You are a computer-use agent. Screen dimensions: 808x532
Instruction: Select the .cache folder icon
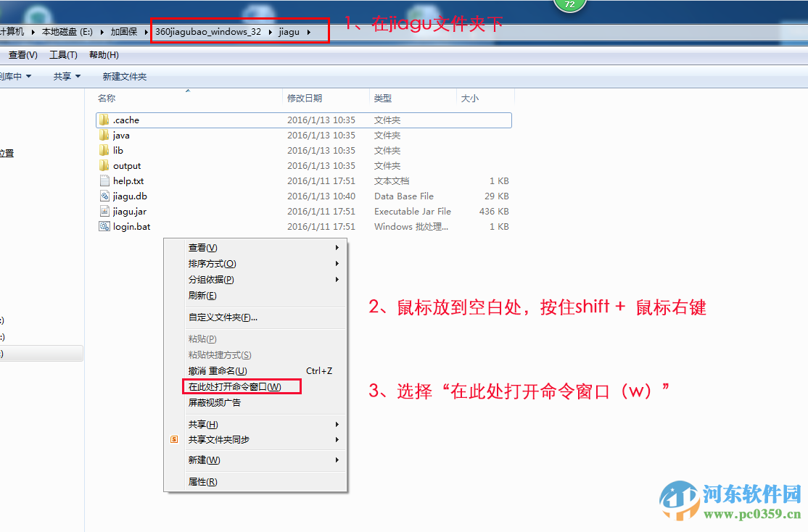pyautogui.click(x=104, y=120)
